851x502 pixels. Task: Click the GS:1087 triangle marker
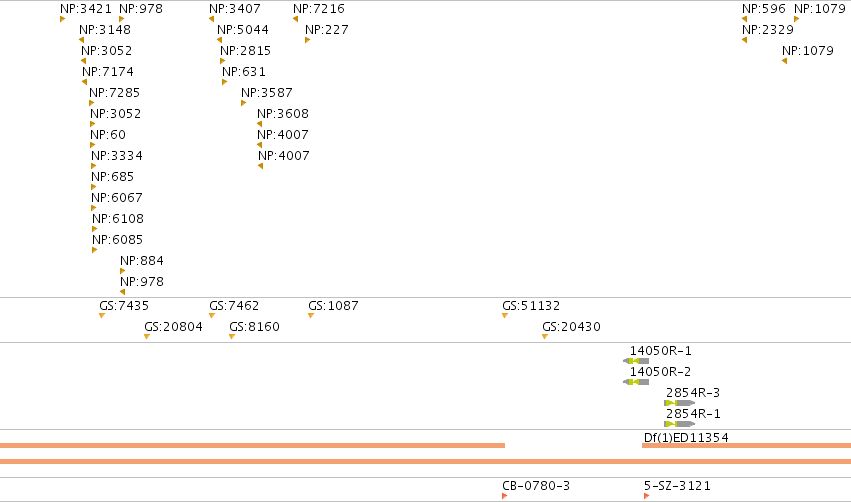[310, 316]
